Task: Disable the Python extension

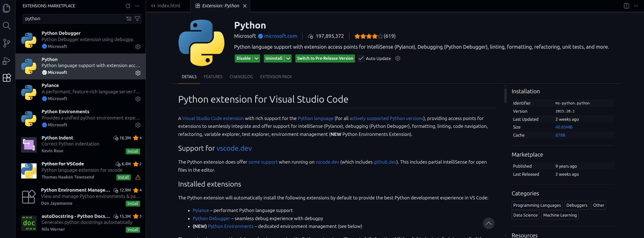Action: point(244,58)
